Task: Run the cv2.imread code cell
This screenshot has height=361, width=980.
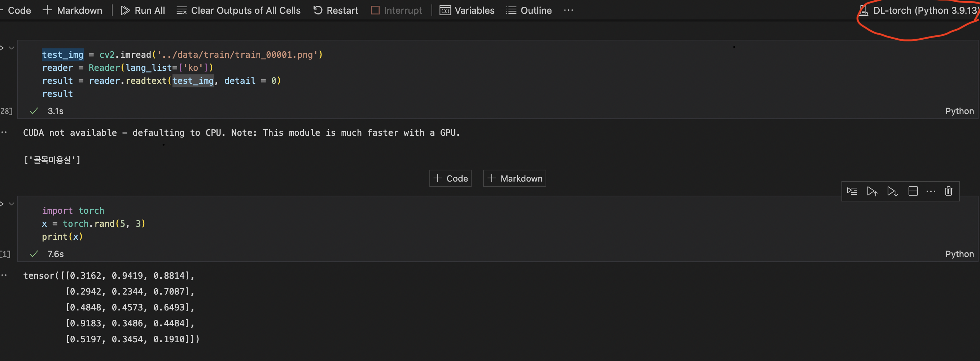Action: 2,48
